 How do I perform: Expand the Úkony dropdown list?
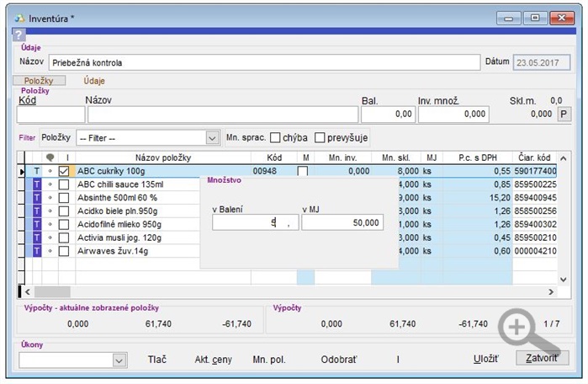[119, 360]
